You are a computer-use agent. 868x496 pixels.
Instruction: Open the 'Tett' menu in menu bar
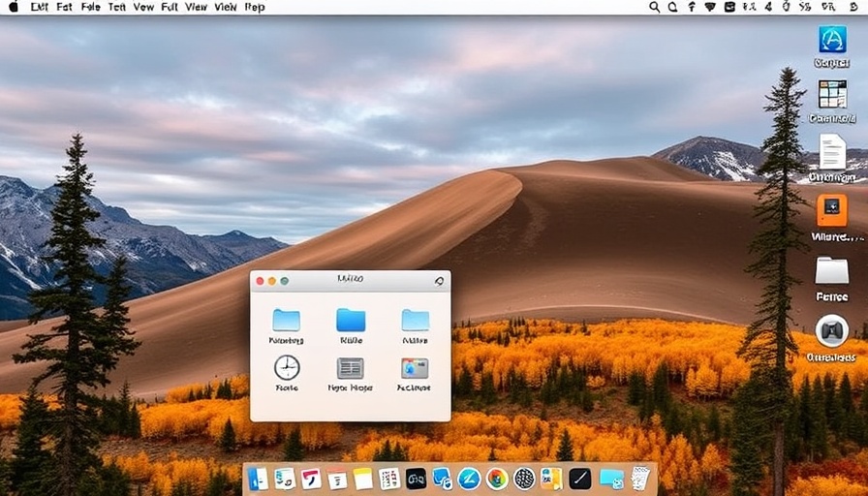click(117, 7)
